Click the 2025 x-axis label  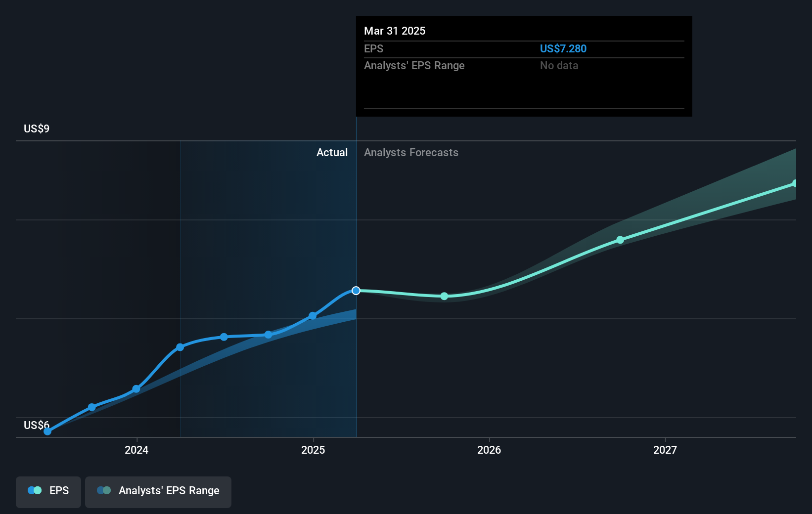pyautogui.click(x=313, y=450)
